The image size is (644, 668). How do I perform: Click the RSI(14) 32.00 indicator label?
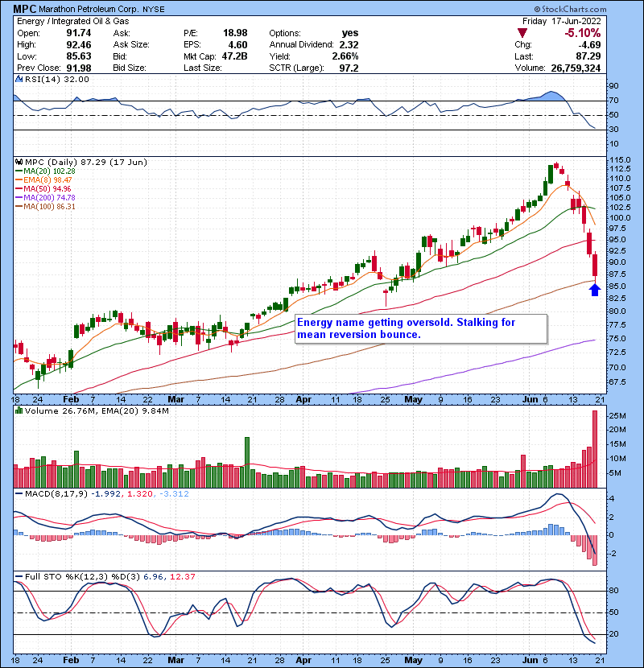tap(57, 79)
